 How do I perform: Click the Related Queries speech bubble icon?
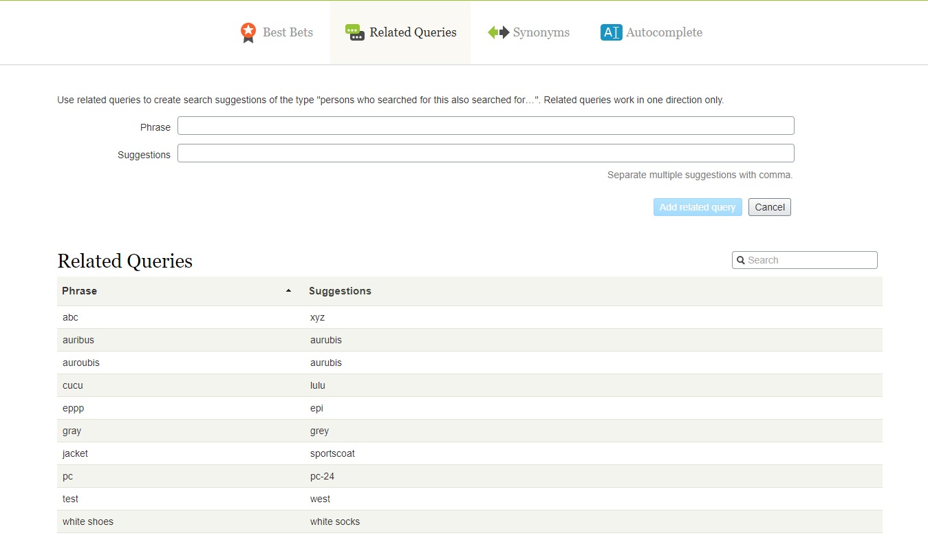pyautogui.click(x=354, y=32)
